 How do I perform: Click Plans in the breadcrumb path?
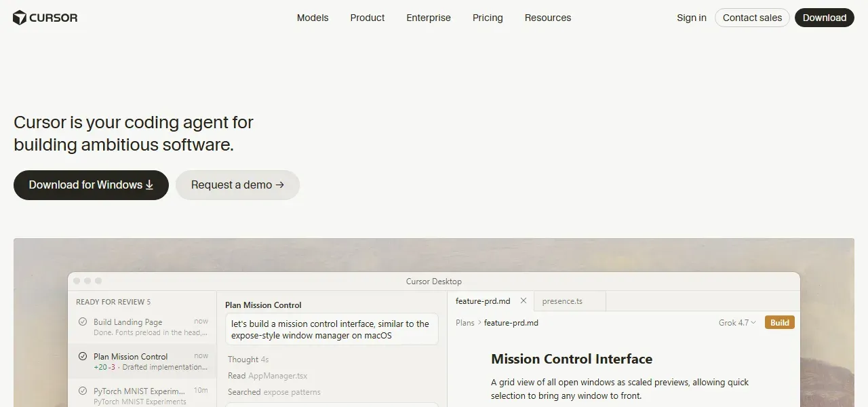pyautogui.click(x=465, y=323)
